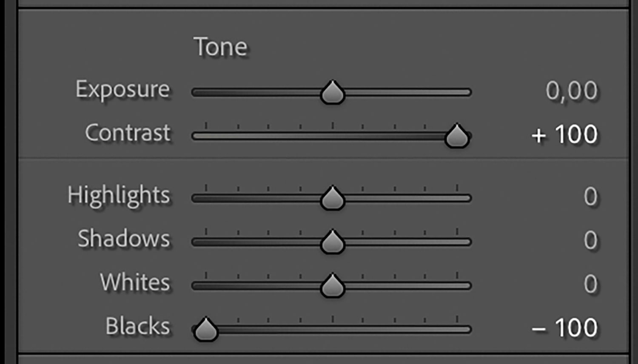Click the Whites label

135,282
